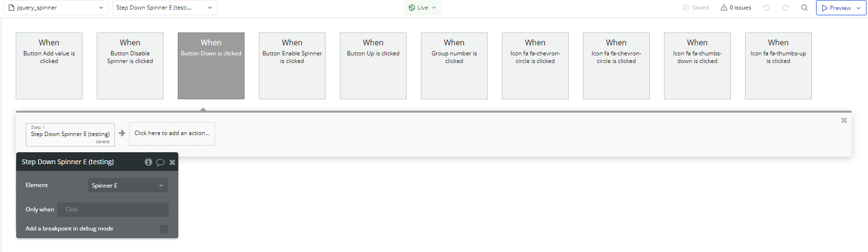Enable breakpoint in debug mode checkbox
This screenshot has width=868, height=252.
click(x=164, y=229)
